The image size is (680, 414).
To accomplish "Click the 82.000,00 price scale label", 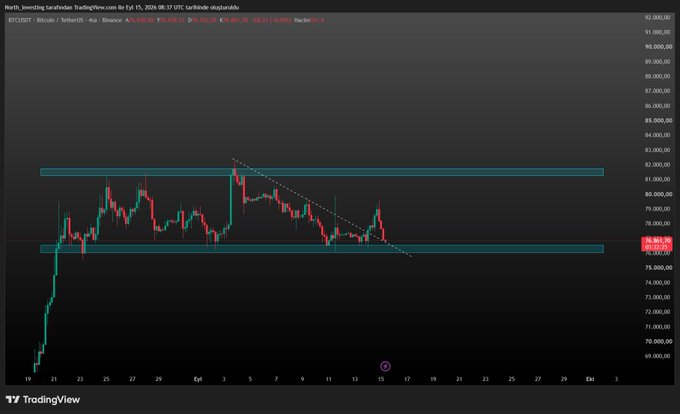I will click(x=657, y=165).
